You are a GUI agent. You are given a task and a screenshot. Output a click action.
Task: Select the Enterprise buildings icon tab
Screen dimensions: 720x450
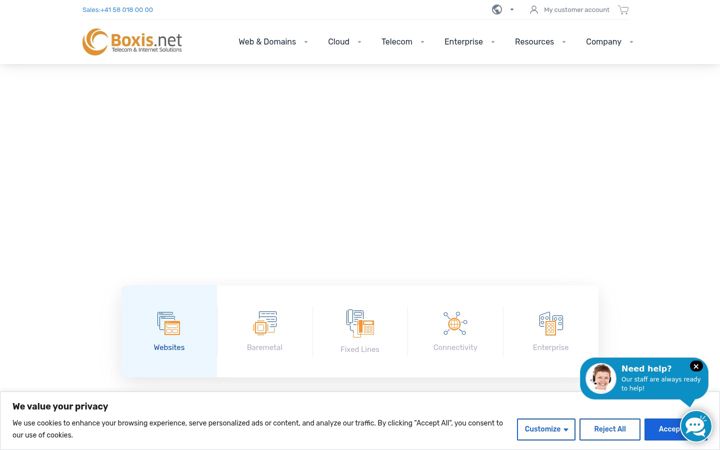pyautogui.click(x=551, y=323)
